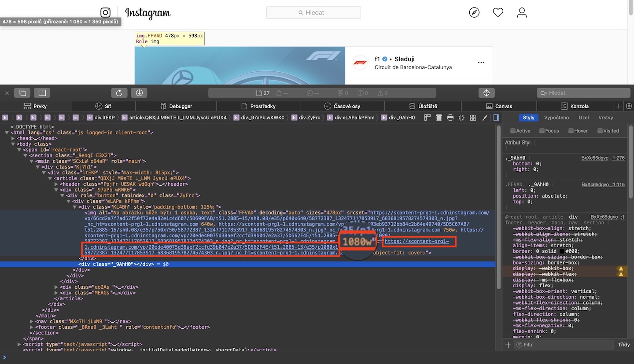The image size is (634, 364).
Task: Expand the nav NXc7H jLuN9 node
Action: click(x=31, y=321)
